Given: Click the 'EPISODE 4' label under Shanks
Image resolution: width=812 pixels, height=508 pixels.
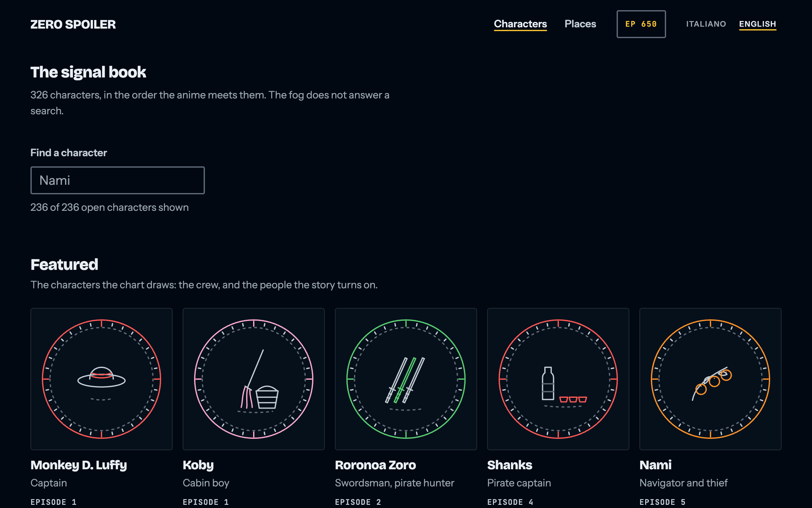Looking at the screenshot, I should coord(510,502).
